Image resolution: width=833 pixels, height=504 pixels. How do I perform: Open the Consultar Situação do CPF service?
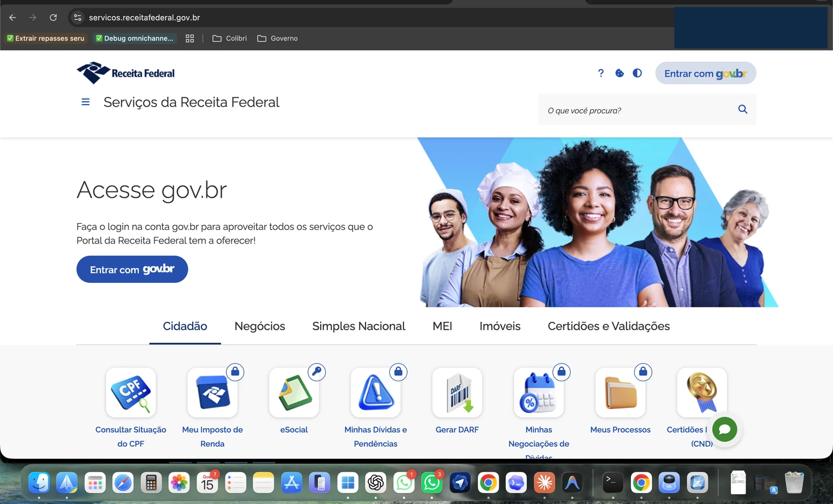(131, 394)
